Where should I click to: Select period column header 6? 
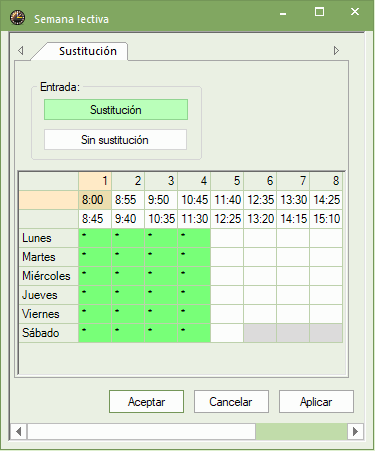point(260,181)
